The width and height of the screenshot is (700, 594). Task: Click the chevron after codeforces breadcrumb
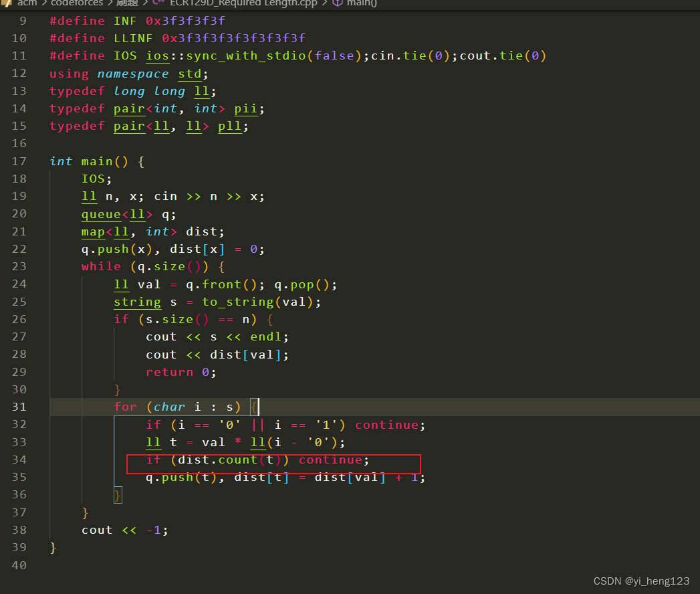[109, 3]
